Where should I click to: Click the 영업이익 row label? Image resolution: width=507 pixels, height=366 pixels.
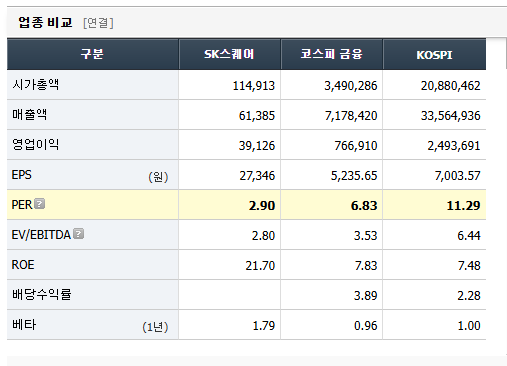point(36,145)
